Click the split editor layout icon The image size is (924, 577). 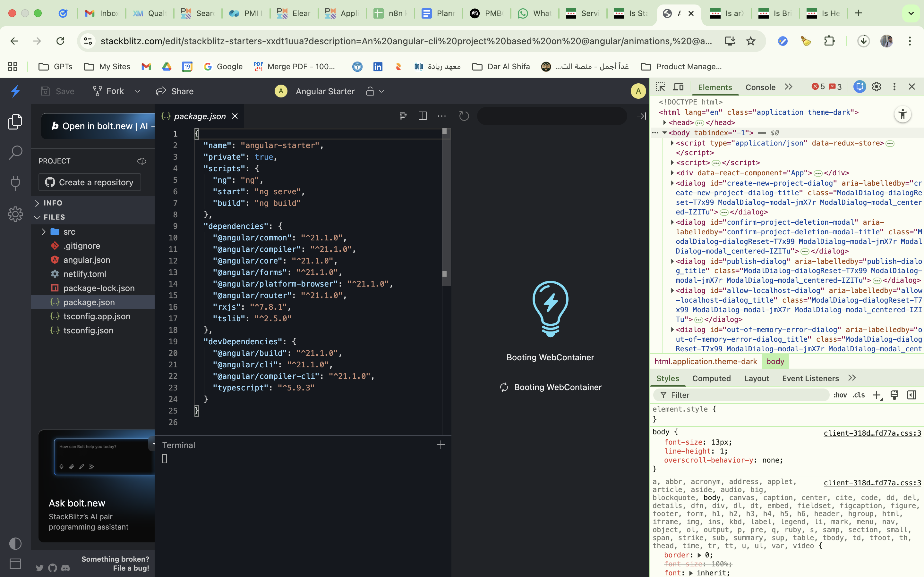coord(423,116)
